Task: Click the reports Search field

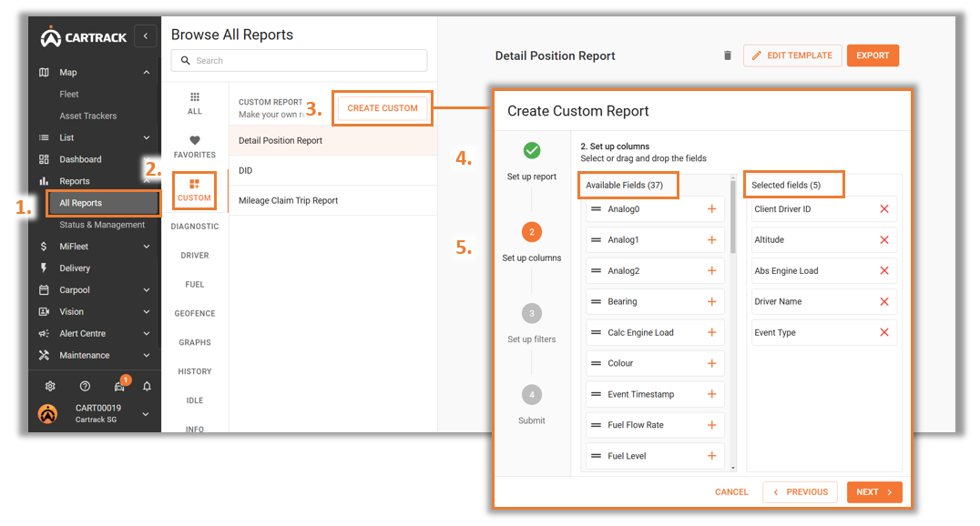Action: 300,61
